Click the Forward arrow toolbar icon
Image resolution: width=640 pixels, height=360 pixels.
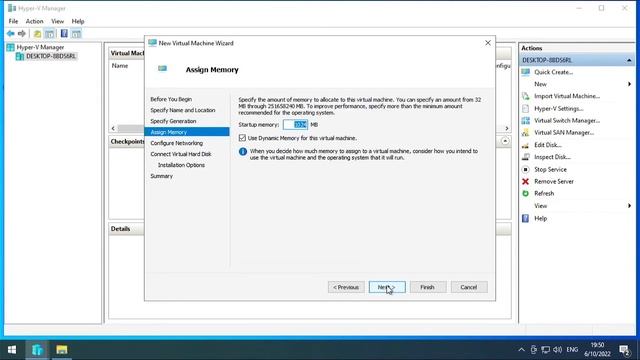[x=22, y=33]
